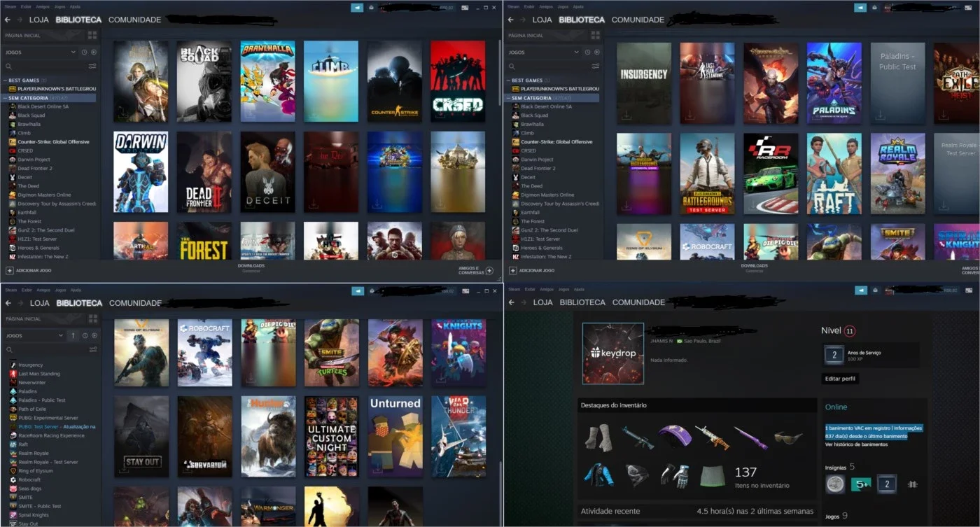
Task: Select the sunglasses item in inventory highlights
Action: click(x=788, y=437)
